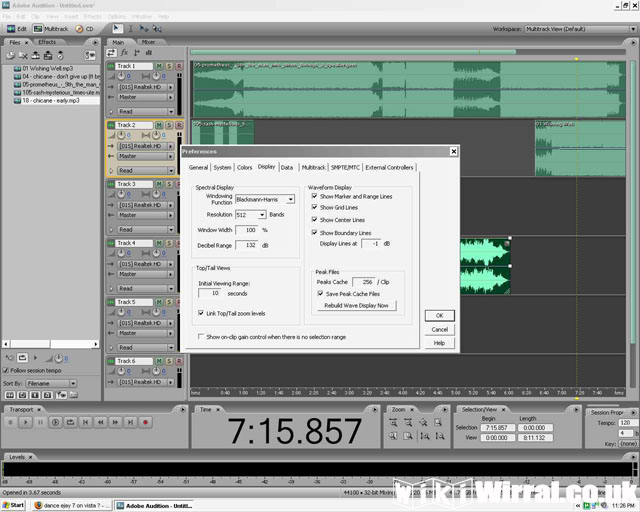Screen dimensions: 640x512
Task: Toggle Follow session tempo checkbox
Action: (x=6, y=370)
